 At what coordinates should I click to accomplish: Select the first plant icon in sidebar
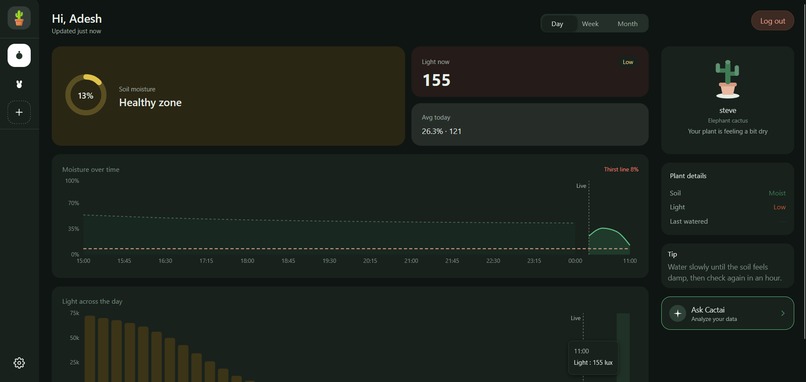[x=19, y=56]
